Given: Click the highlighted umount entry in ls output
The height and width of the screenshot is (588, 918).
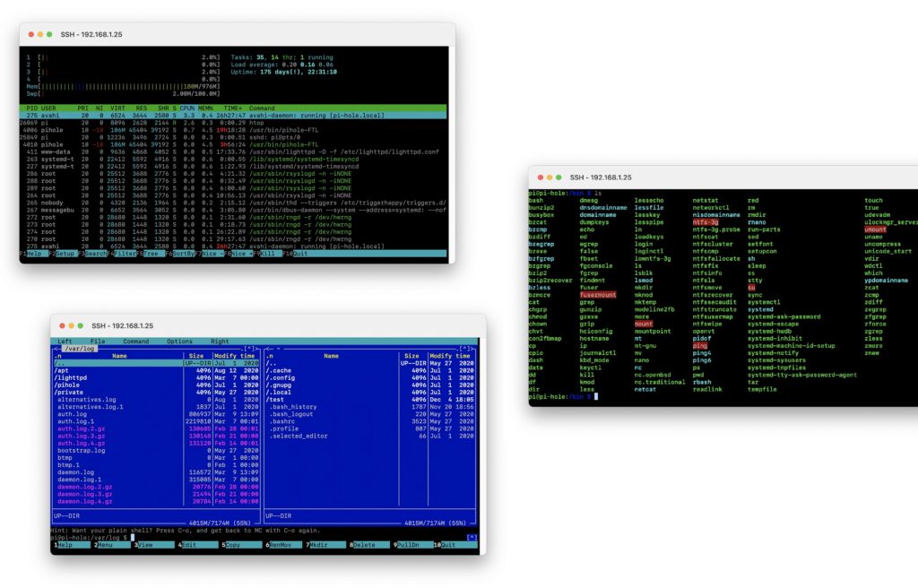Looking at the screenshot, I should pyautogui.click(x=875, y=229).
